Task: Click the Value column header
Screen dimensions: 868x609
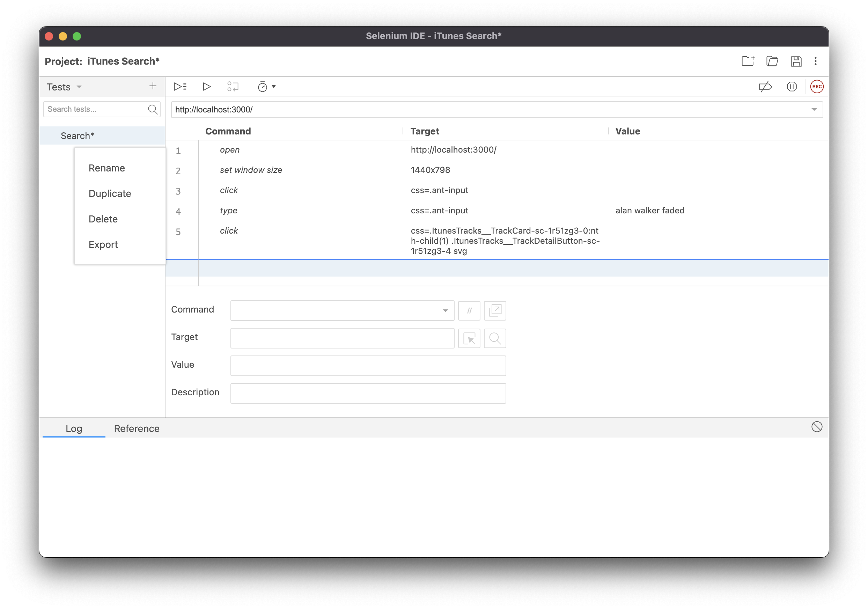Action: point(627,131)
